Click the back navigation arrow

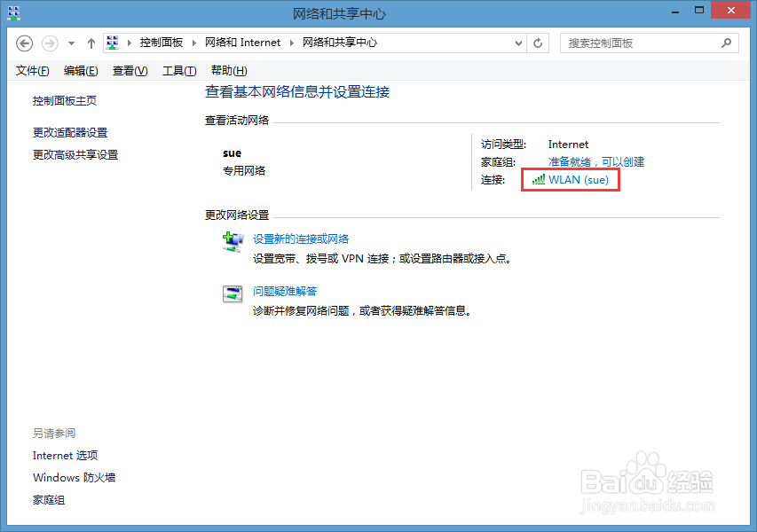click(x=24, y=42)
